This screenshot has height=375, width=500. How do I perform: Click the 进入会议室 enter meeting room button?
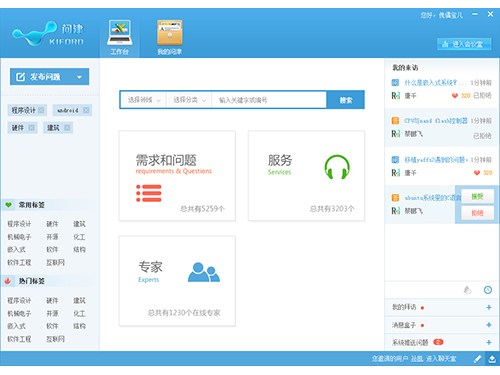464,44
